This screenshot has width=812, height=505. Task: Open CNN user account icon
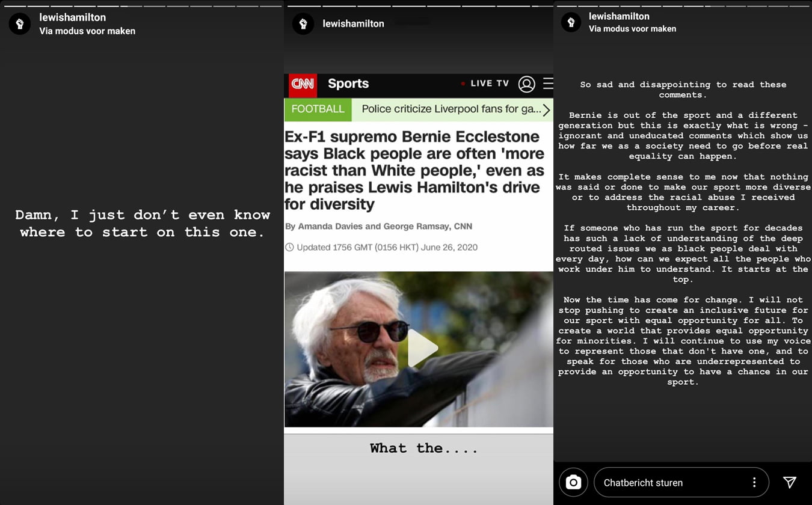tap(526, 84)
